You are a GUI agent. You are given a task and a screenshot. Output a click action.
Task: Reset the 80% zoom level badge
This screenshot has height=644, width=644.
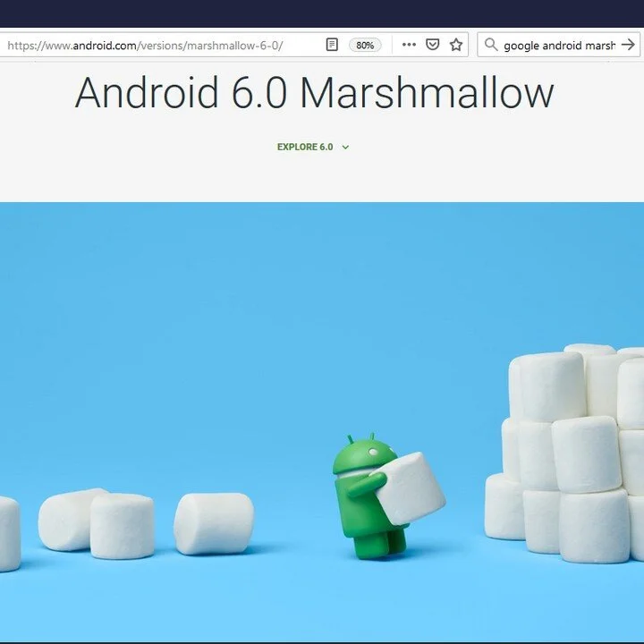coord(365,45)
